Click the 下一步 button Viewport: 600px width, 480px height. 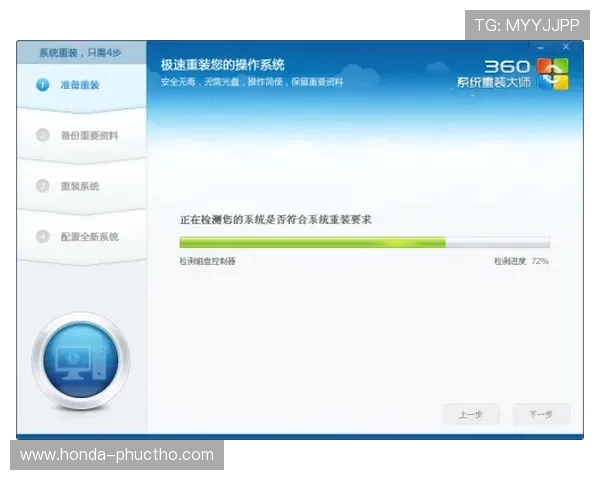(x=541, y=414)
